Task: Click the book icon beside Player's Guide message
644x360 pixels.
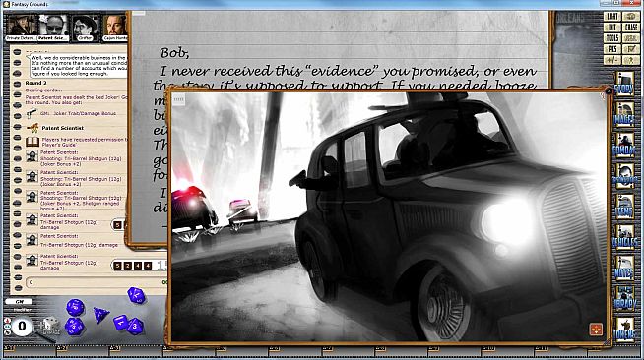Action: (32, 142)
